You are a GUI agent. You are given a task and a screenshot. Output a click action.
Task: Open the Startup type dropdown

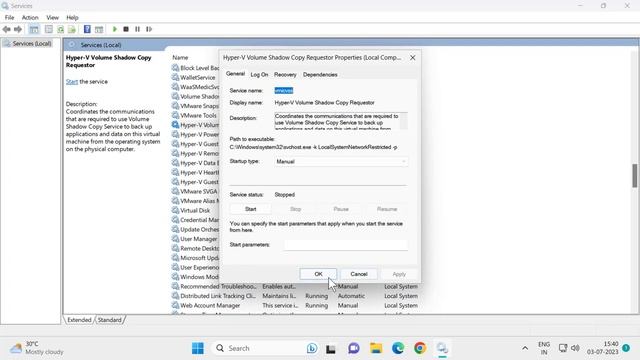[341, 162]
